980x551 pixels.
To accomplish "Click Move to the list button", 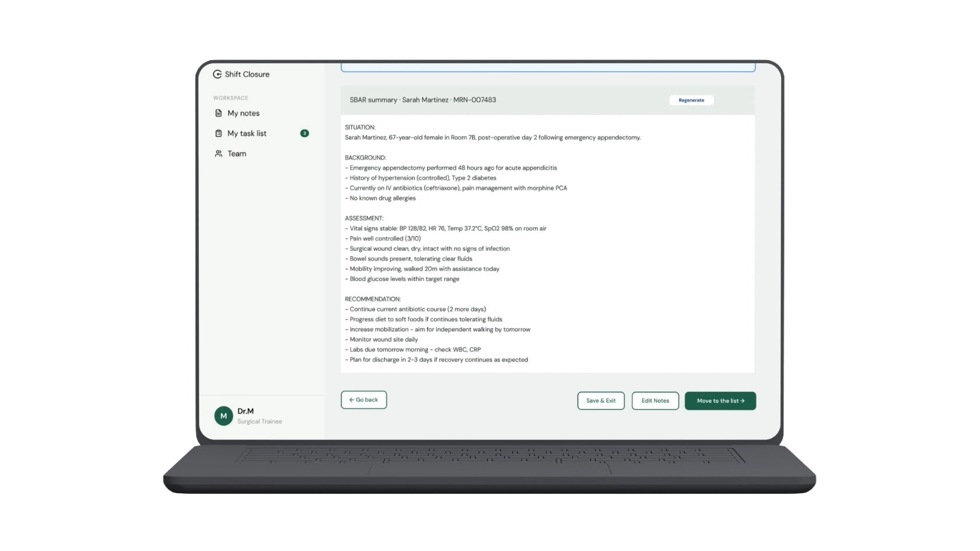I will (720, 401).
